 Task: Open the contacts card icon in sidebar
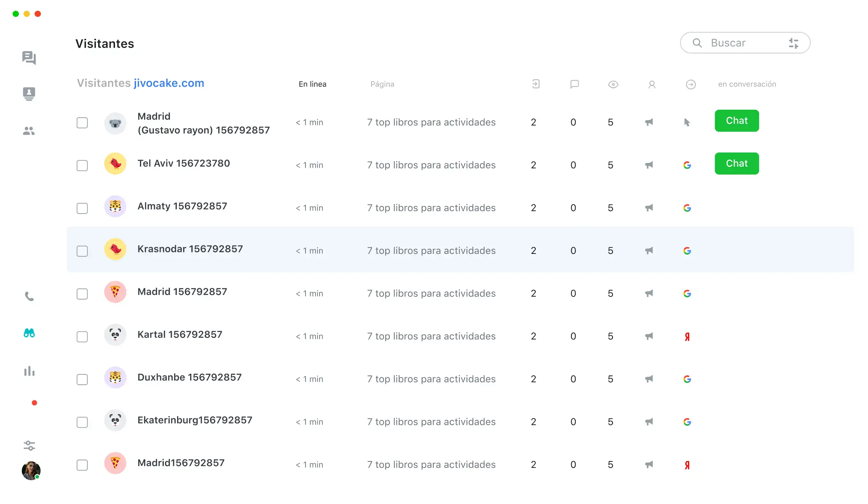(29, 94)
